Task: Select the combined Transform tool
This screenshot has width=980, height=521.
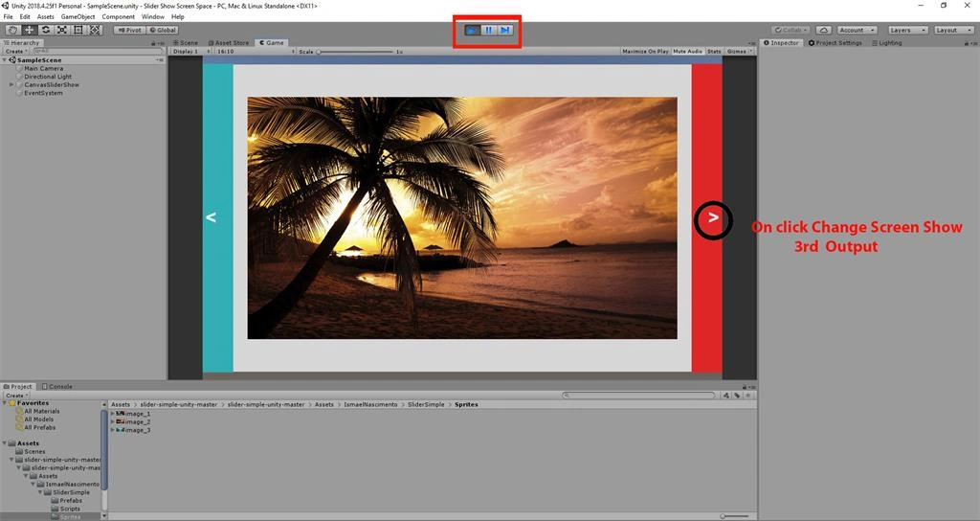Action: (95, 30)
